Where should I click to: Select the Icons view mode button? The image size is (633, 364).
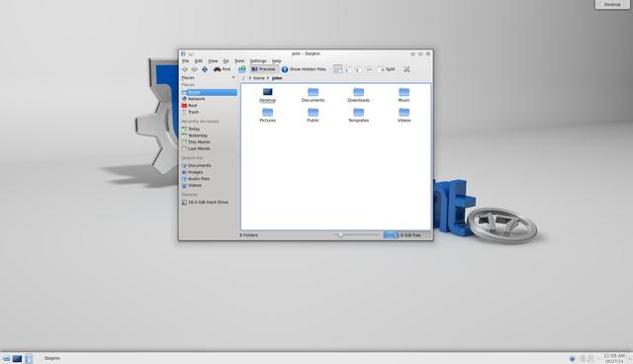pos(337,69)
